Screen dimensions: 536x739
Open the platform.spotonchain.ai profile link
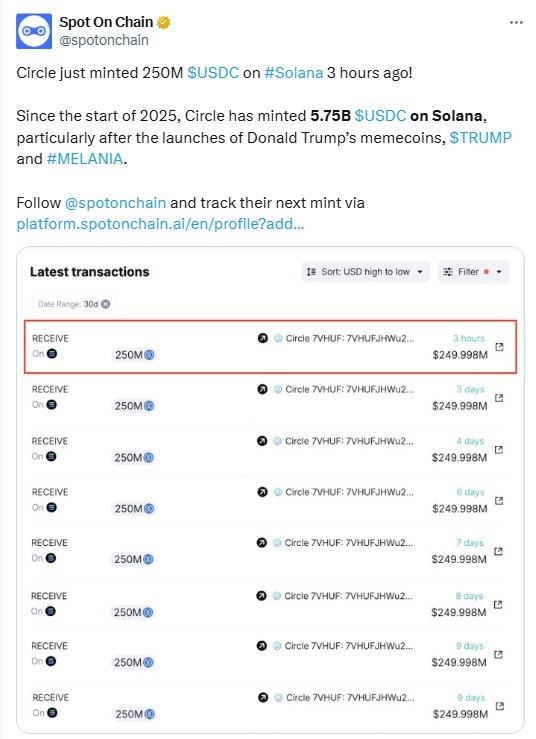[x=160, y=224]
